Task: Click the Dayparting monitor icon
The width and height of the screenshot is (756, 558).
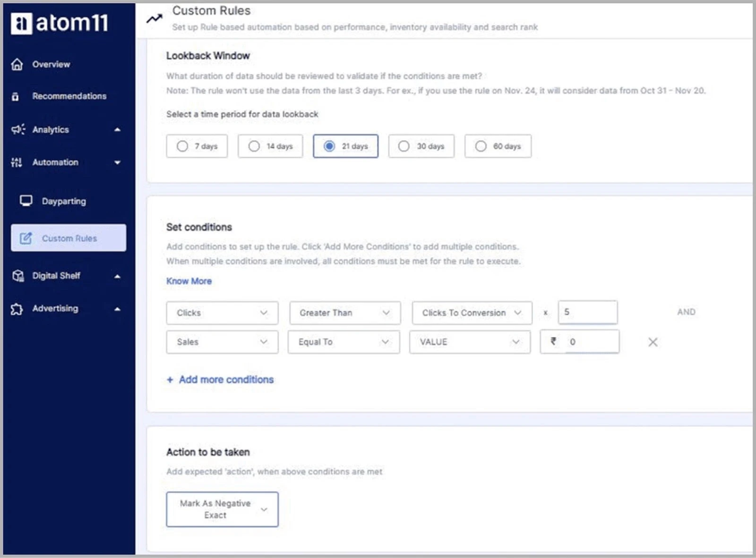Action: pos(26,201)
